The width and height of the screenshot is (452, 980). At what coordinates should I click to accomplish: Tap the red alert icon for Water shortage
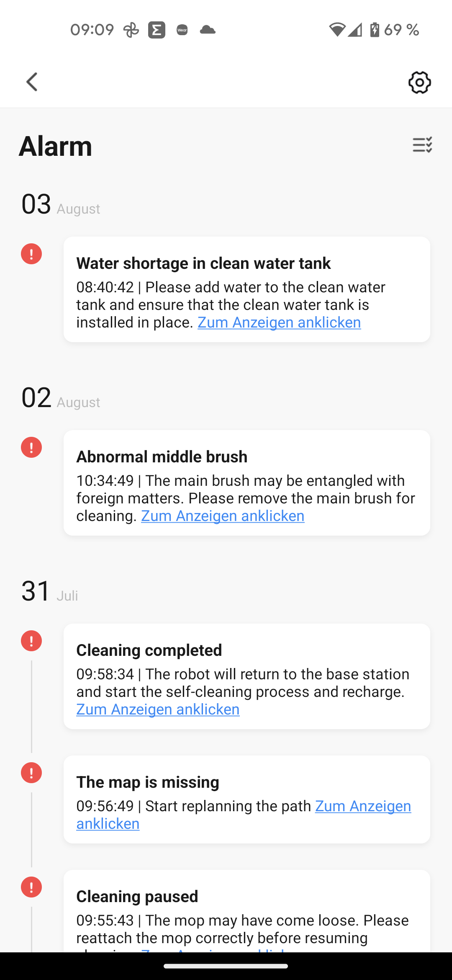[31, 254]
